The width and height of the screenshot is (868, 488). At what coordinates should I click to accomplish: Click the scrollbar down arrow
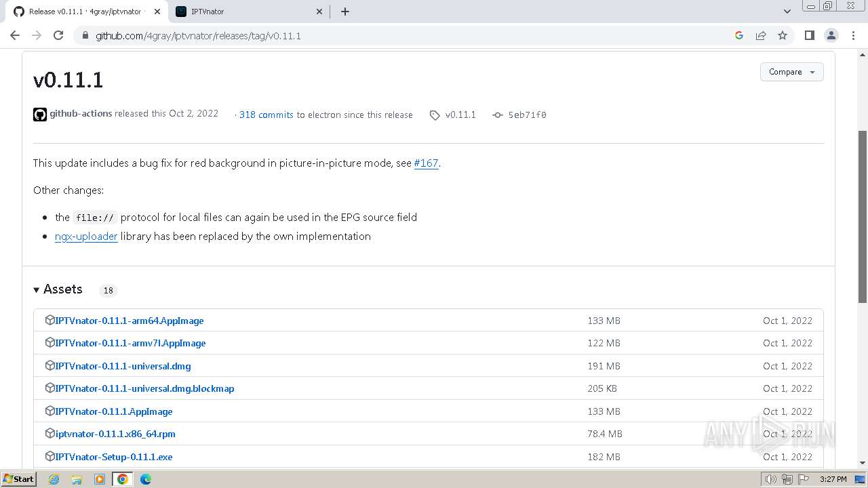[x=863, y=463]
